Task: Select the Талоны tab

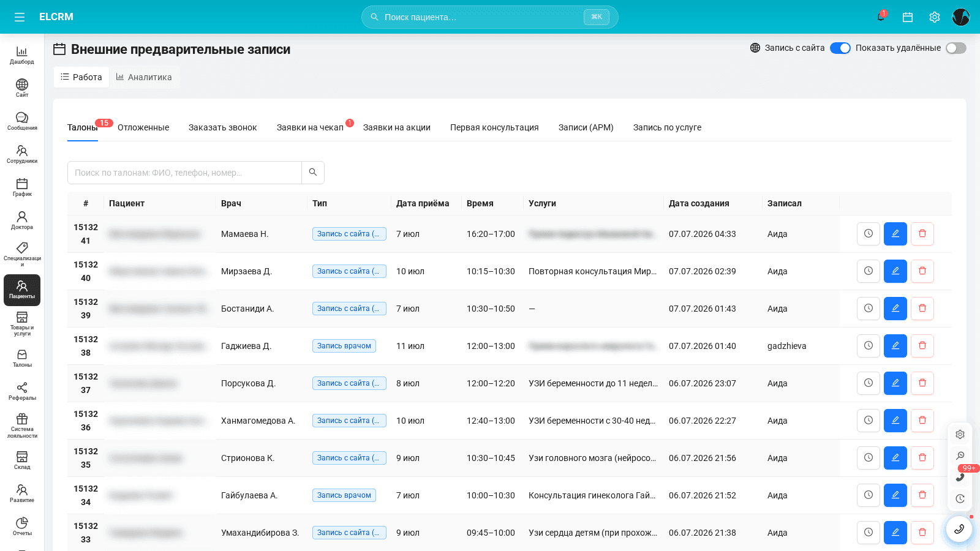Action: [x=83, y=127]
